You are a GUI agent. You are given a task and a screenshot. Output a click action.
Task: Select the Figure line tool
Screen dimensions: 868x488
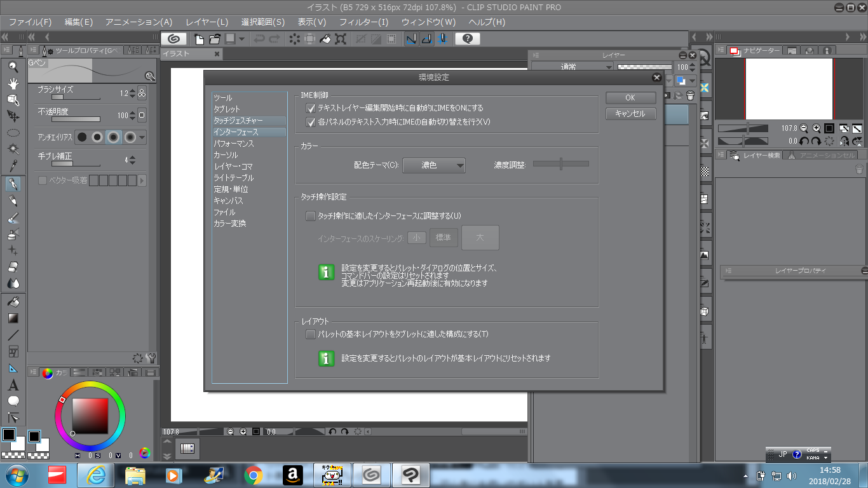coord(13,335)
